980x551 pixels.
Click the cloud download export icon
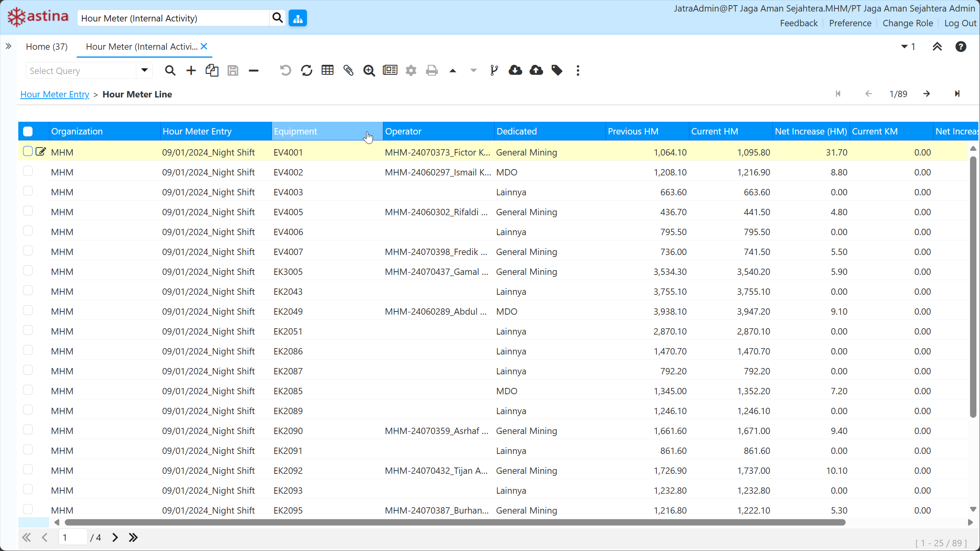(515, 71)
